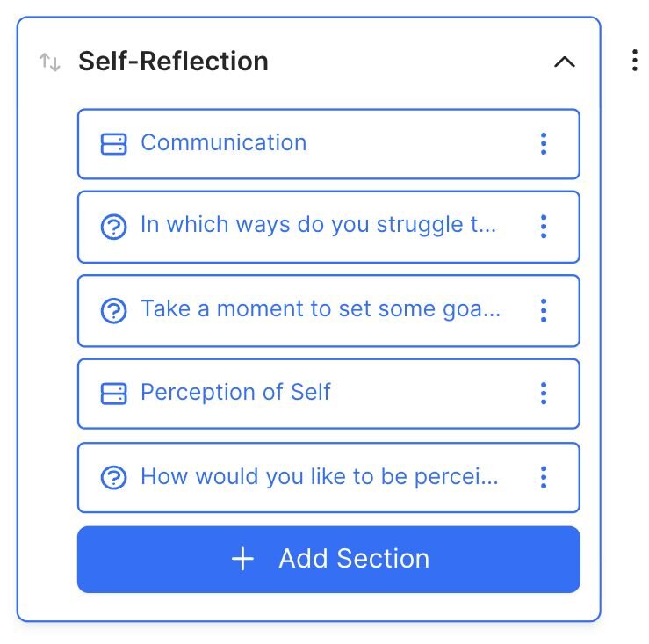Image resolution: width=649 pixels, height=644 pixels.
Task: Show options for "How would you like" question
Action: (544, 478)
